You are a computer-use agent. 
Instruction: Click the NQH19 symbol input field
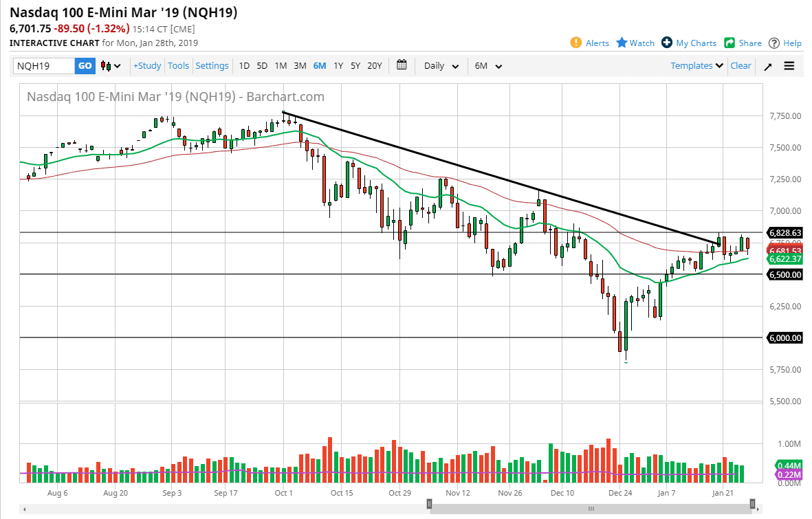(x=41, y=65)
